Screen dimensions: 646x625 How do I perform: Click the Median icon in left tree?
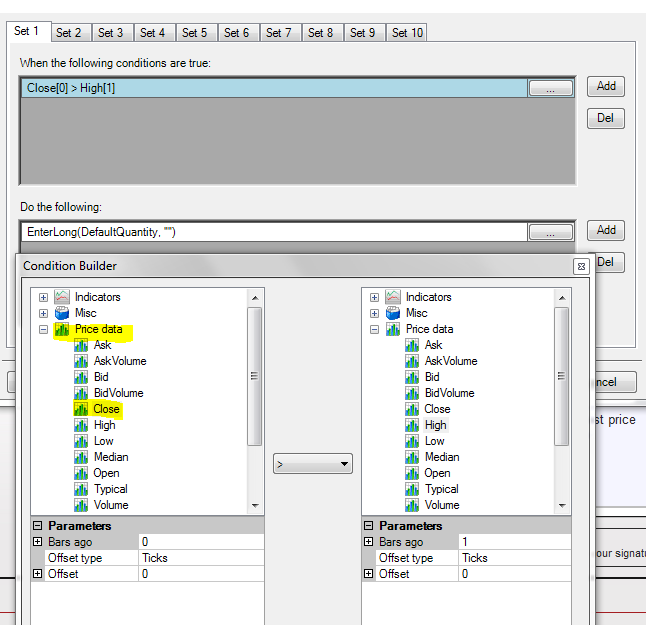(81, 457)
